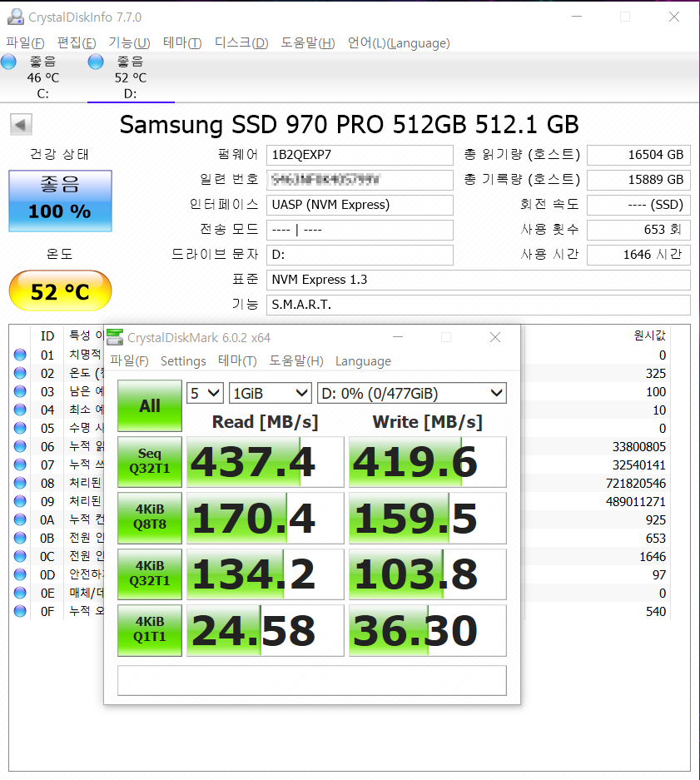
Task: Open 편집(E) menu in CrystalDiskInfo
Action: click(77, 43)
